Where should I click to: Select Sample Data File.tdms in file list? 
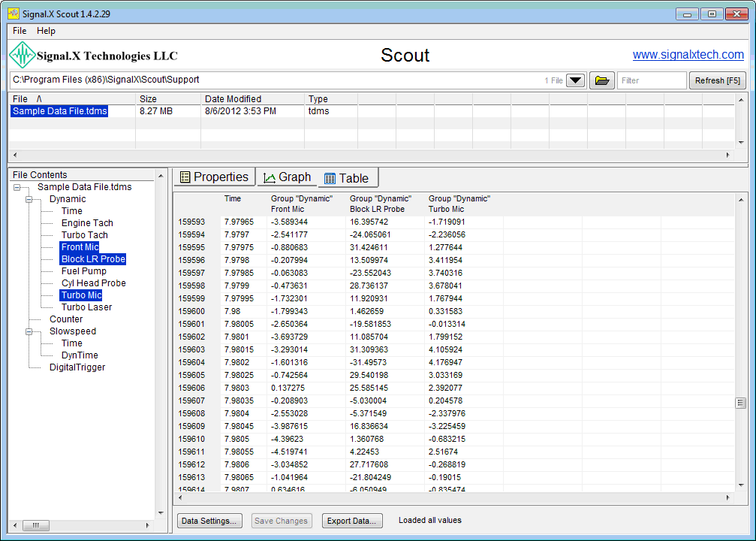60,111
